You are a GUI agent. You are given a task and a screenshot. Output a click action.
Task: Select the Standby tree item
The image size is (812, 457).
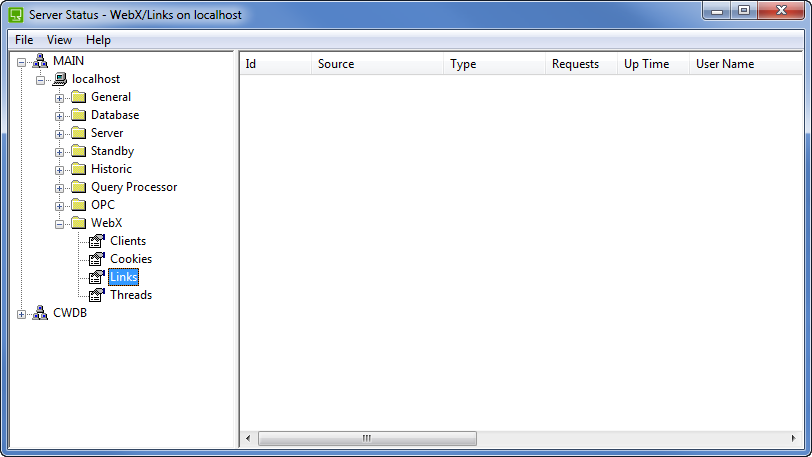[x=112, y=151]
